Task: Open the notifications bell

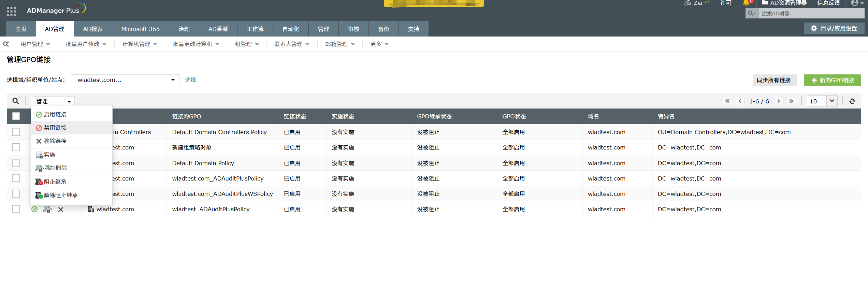Action: (x=746, y=3)
